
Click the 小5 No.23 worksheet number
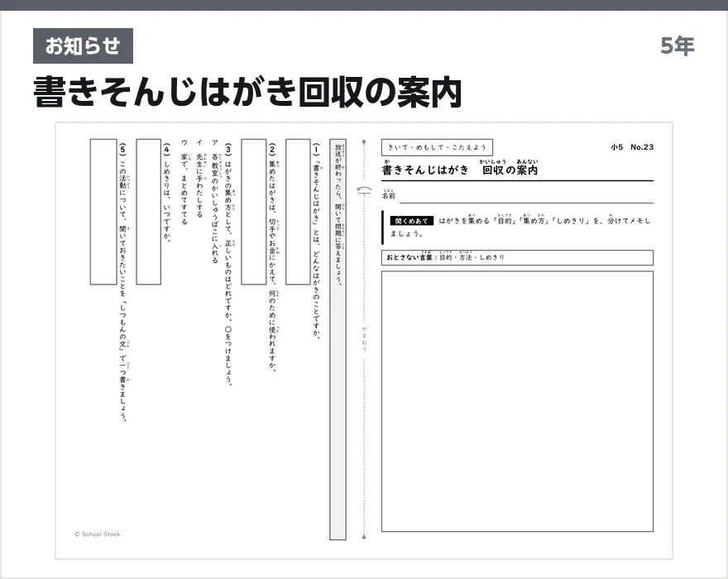pyautogui.click(x=632, y=147)
